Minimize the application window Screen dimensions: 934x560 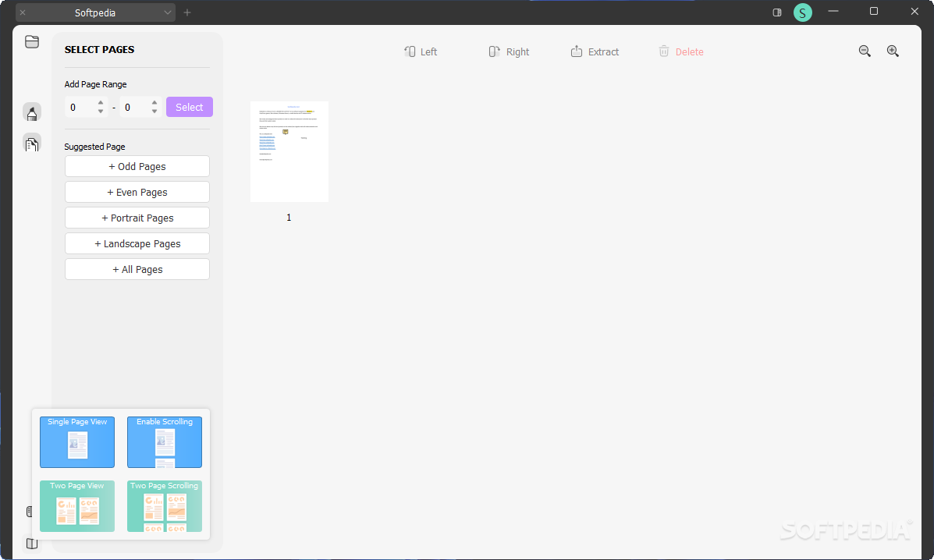(x=833, y=11)
